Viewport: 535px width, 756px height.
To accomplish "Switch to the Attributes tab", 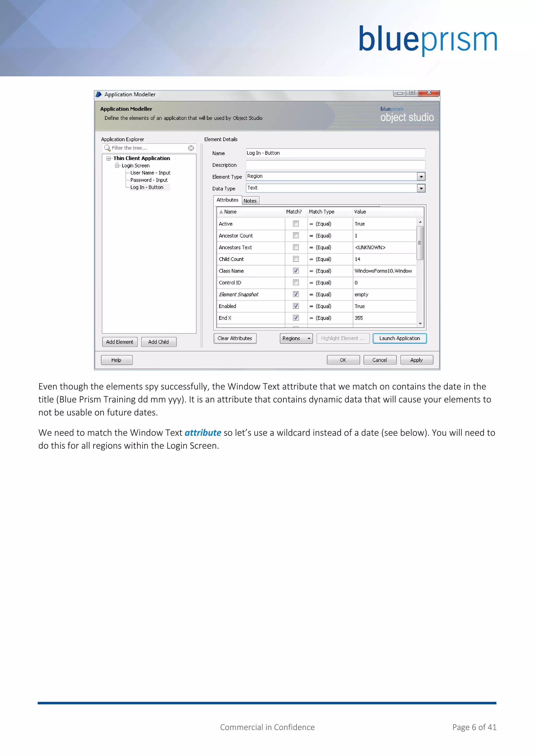I will click(227, 200).
